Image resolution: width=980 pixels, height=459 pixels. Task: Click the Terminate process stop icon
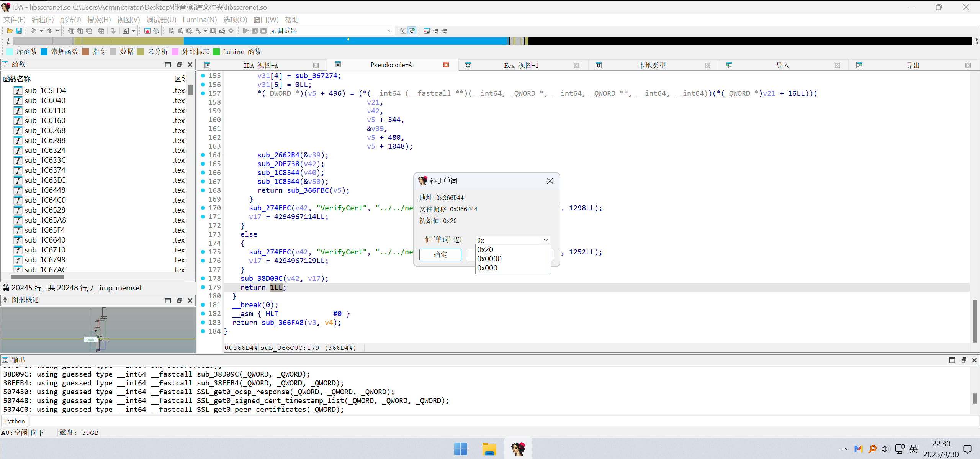click(263, 31)
